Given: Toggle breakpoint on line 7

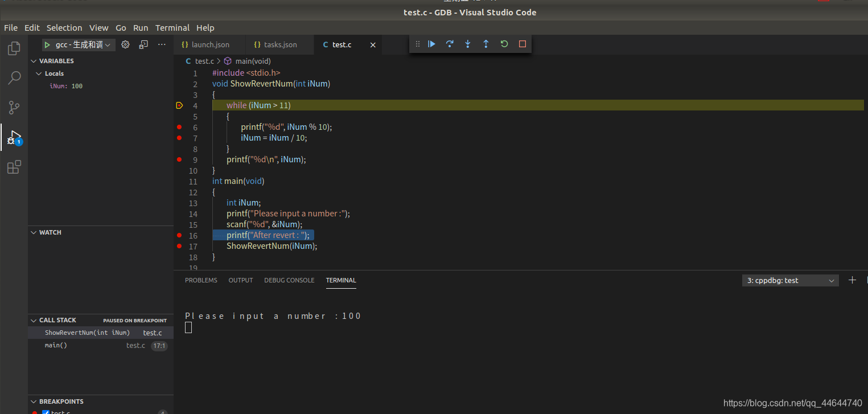Looking at the screenshot, I should [x=179, y=138].
